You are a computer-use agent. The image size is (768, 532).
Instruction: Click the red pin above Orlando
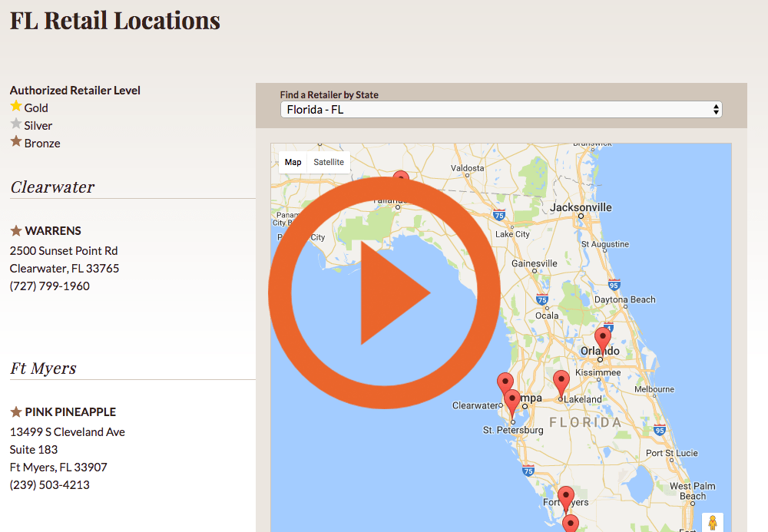tap(602, 339)
